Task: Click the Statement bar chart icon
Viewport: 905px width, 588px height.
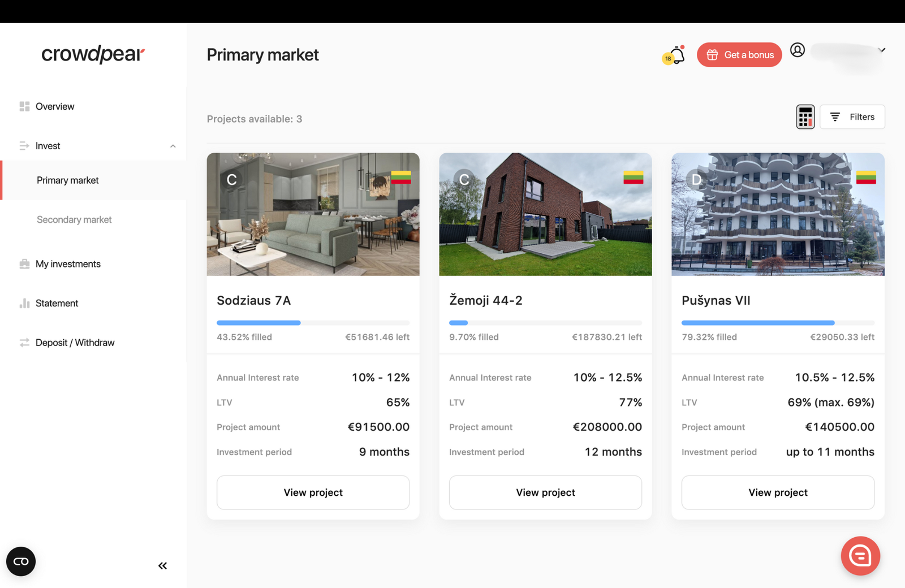Action: pos(24,303)
